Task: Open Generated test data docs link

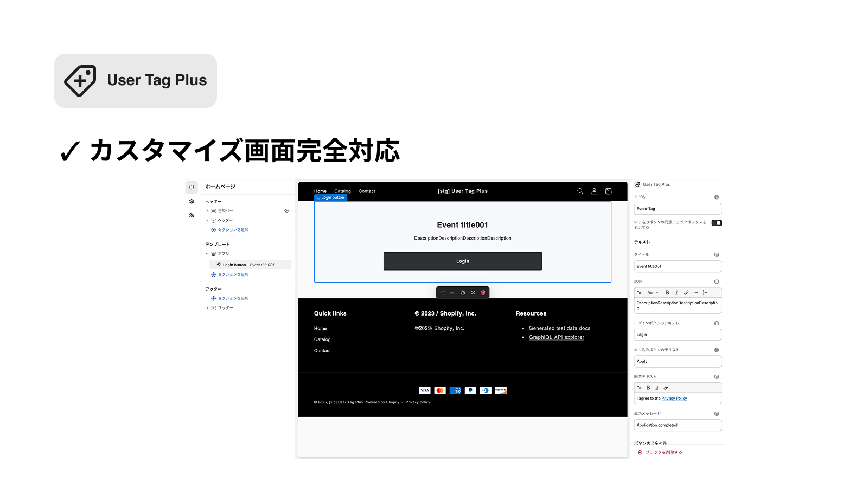Action: coord(559,328)
